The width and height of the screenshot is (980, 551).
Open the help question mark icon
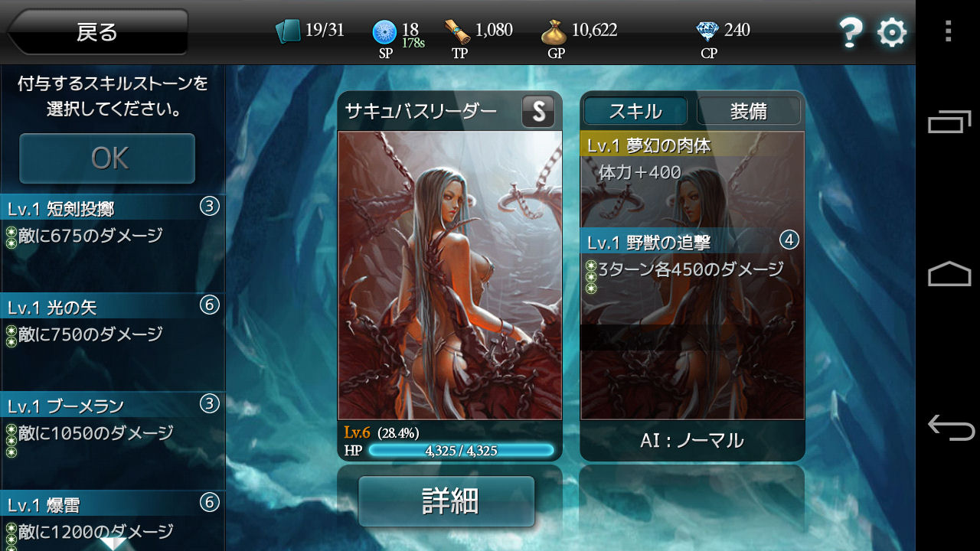851,33
